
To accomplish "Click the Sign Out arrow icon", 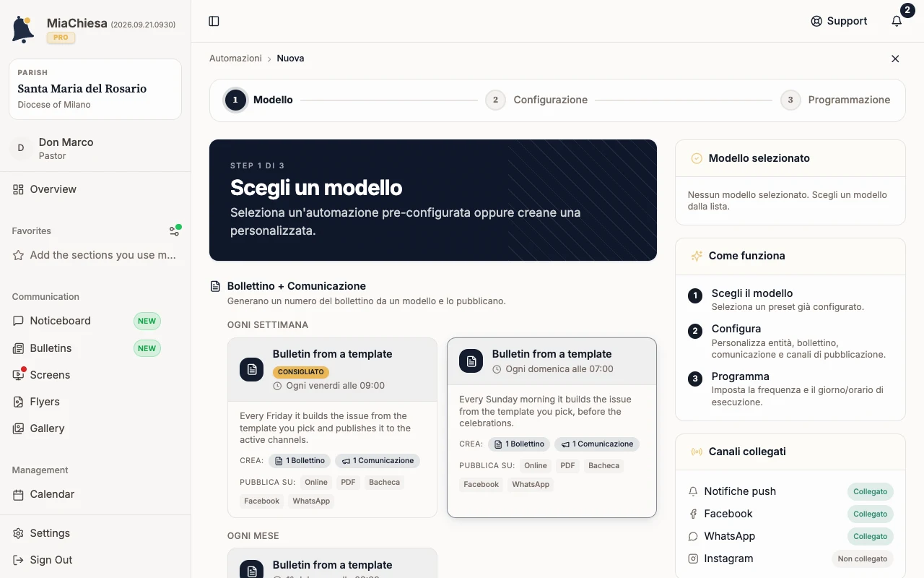I will (18, 560).
